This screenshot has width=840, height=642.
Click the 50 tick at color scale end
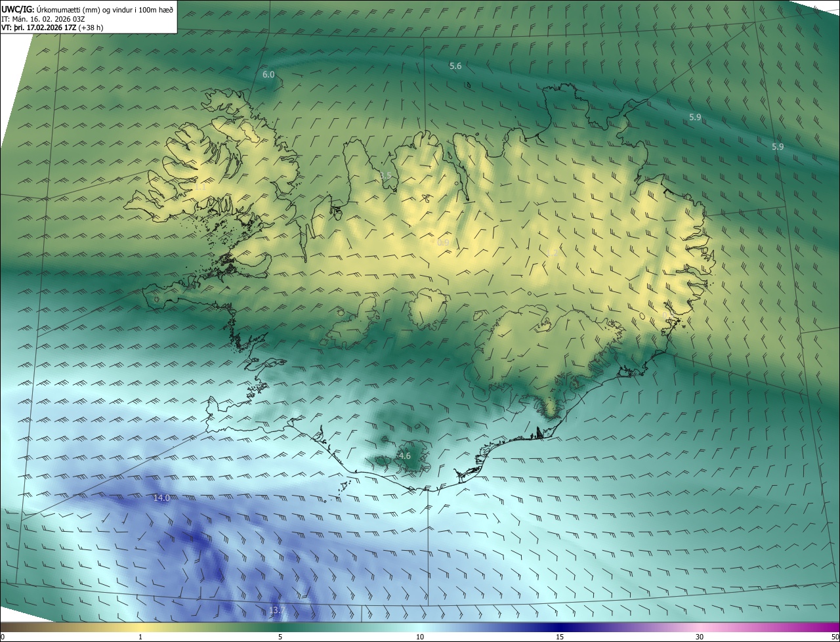coord(835,637)
